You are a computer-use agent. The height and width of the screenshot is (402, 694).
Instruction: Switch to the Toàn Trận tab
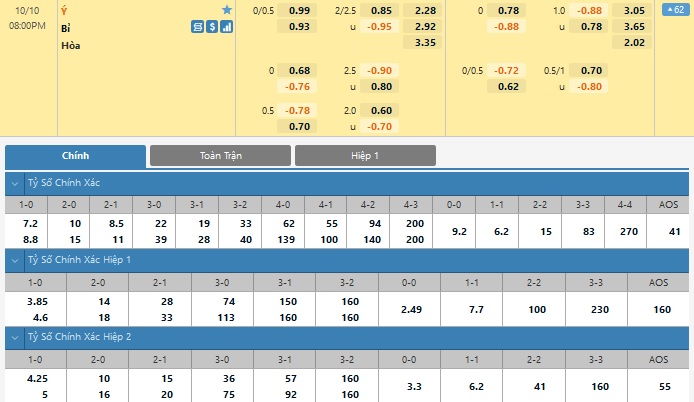coord(220,156)
